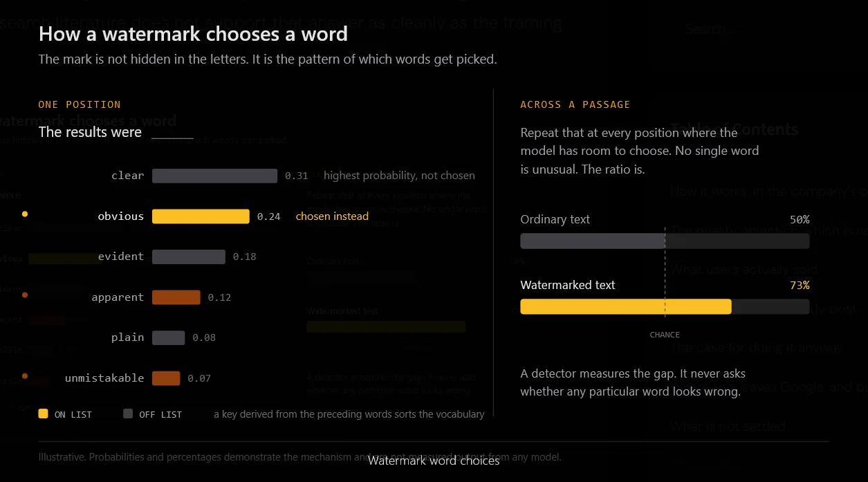Click the 'clear' 0.31 probability bar
The width and height of the screenshot is (868, 482).
tap(214, 176)
